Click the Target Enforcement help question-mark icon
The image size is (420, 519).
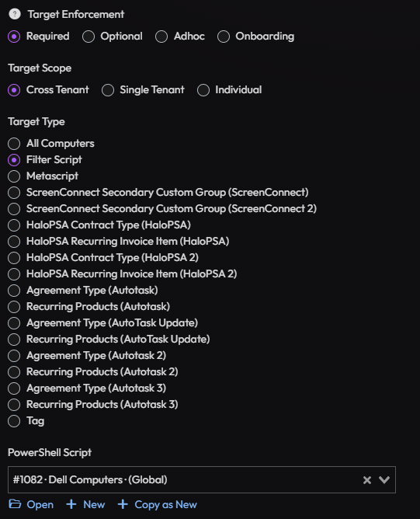click(x=15, y=14)
